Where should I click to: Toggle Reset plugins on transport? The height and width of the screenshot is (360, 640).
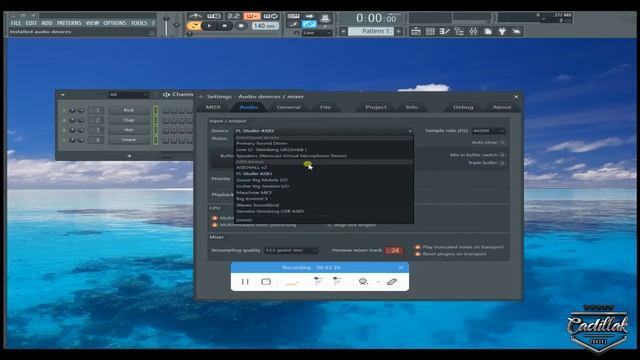[x=418, y=254]
